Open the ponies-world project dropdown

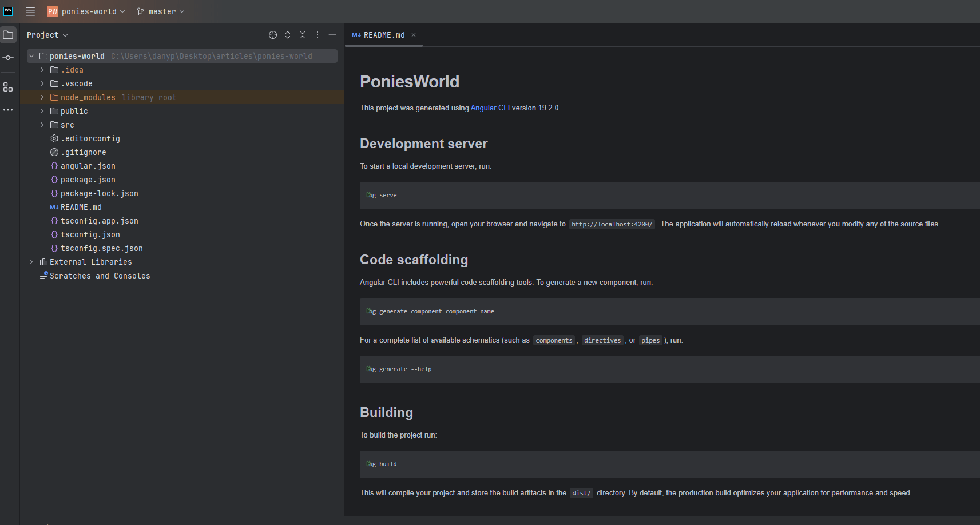coord(93,11)
